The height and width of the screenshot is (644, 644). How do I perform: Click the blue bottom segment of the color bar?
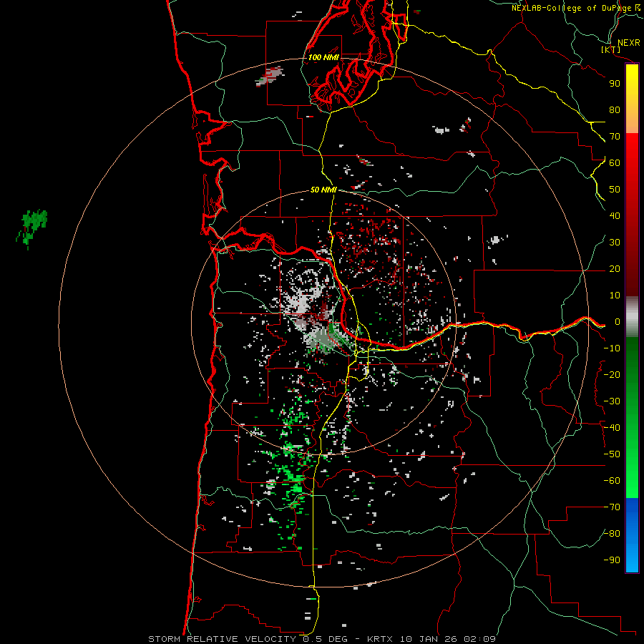pyautogui.click(x=632, y=535)
